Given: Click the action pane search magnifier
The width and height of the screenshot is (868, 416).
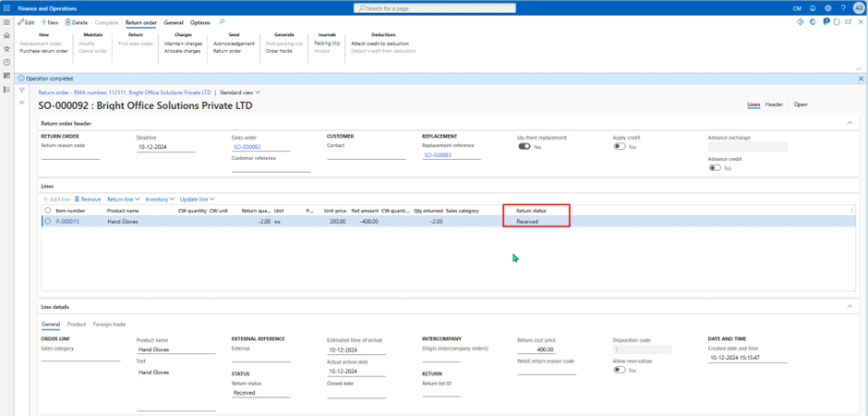Looking at the screenshot, I should pyautogui.click(x=222, y=22).
